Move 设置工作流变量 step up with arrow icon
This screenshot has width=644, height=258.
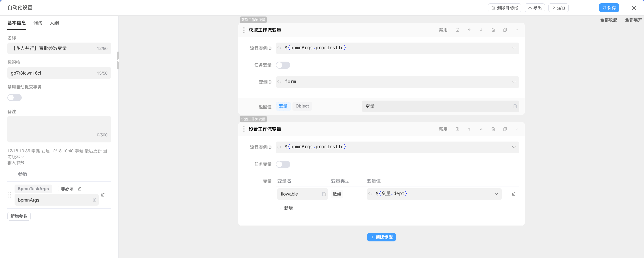point(469,129)
